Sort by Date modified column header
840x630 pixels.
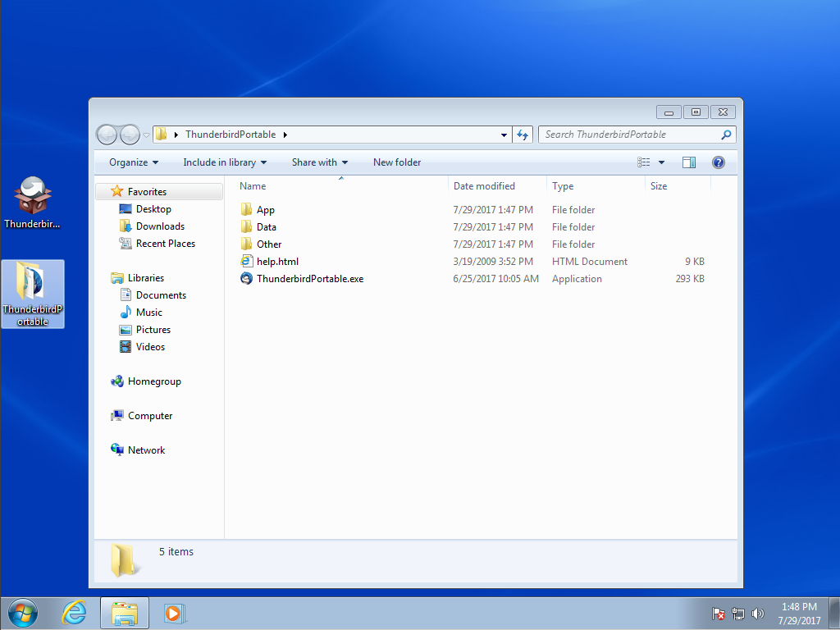click(484, 186)
